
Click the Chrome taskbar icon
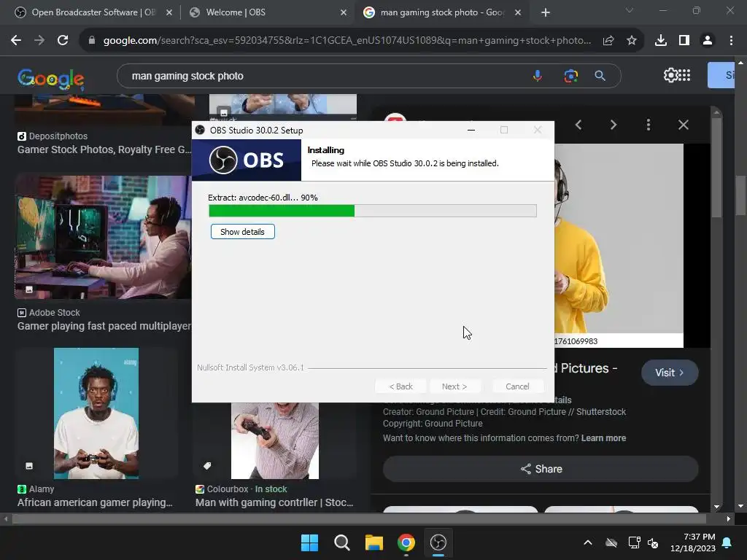coord(406,542)
